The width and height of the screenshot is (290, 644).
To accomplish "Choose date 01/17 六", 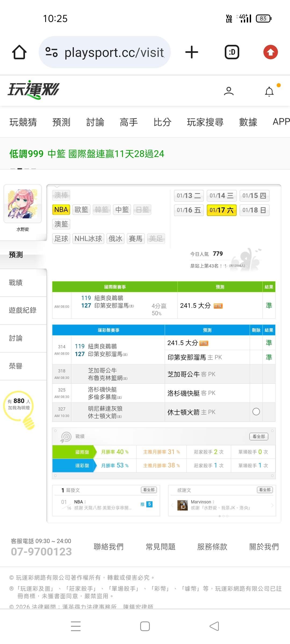I will click(222, 210).
